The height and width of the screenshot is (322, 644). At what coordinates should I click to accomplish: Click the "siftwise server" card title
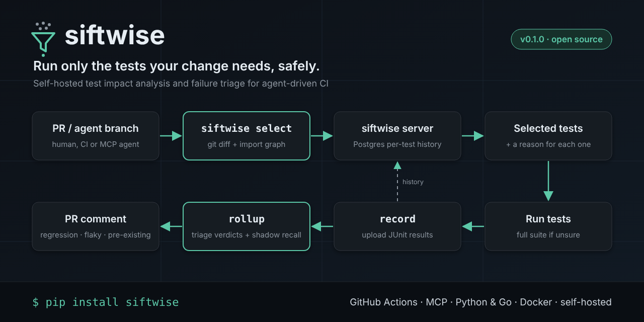[397, 128]
